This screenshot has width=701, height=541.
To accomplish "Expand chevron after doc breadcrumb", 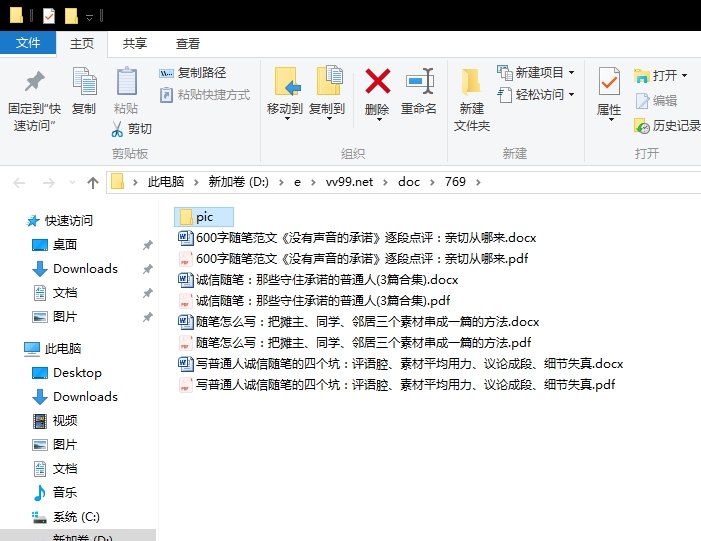I will pos(432,182).
